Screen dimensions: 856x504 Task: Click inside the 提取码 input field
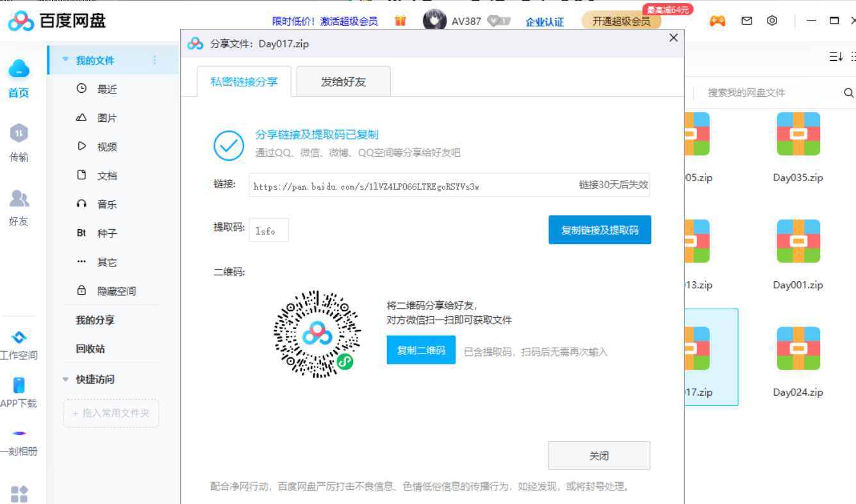(268, 229)
